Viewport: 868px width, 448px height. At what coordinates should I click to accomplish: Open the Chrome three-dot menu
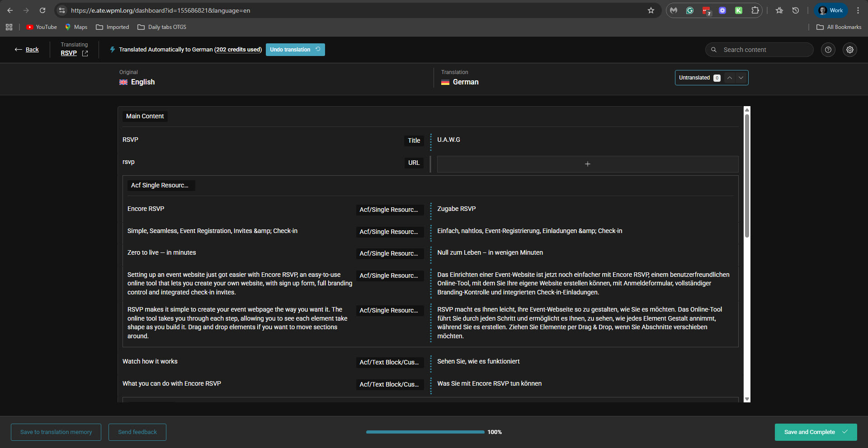(x=858, y=10)
